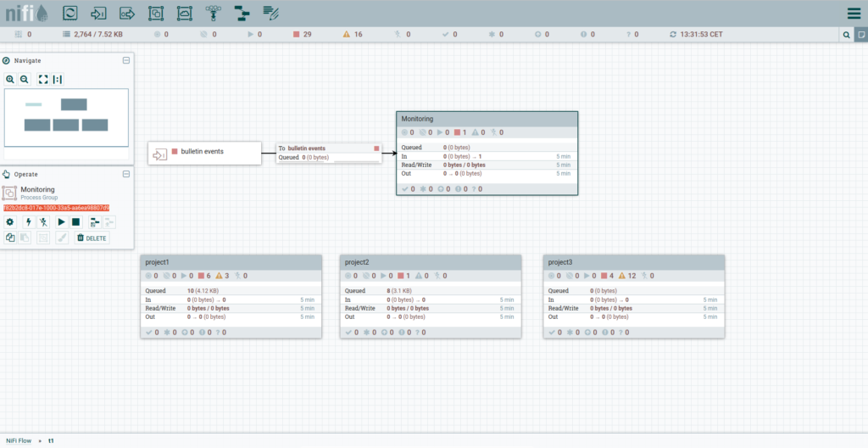Screen dimensions: 868x448
Task: Select the Process Group toolbar icon
Action: coord(156,13)
